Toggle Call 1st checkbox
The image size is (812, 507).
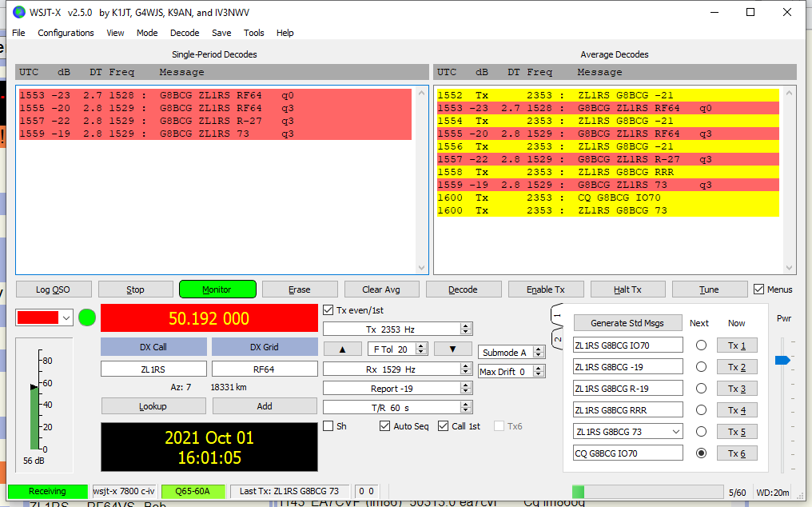point(444,426)
